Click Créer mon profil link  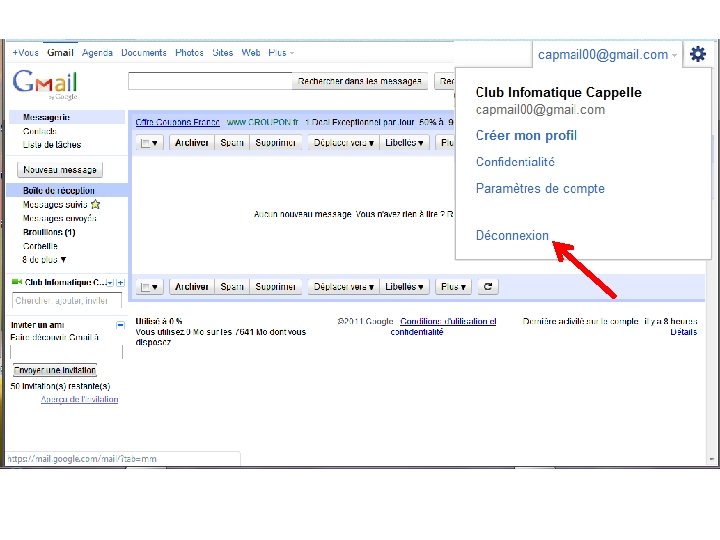pos(526,135)
